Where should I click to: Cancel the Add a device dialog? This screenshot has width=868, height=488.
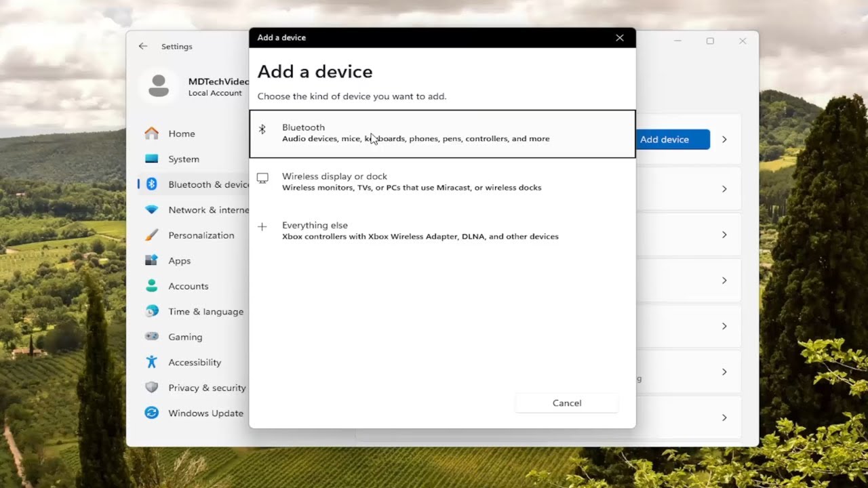[567, 403]
